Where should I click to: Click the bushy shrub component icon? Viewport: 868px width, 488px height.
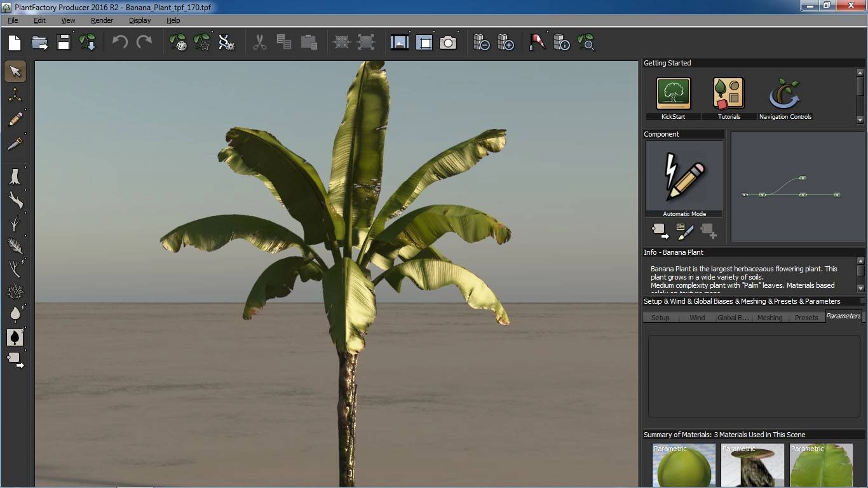(x=15, y=292)
